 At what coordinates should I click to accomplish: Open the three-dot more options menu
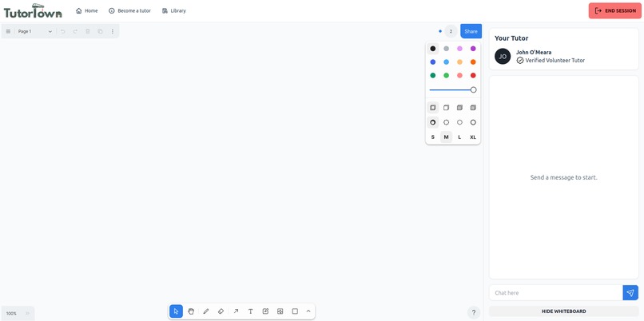pyautogui.click(x=112, y=31)
